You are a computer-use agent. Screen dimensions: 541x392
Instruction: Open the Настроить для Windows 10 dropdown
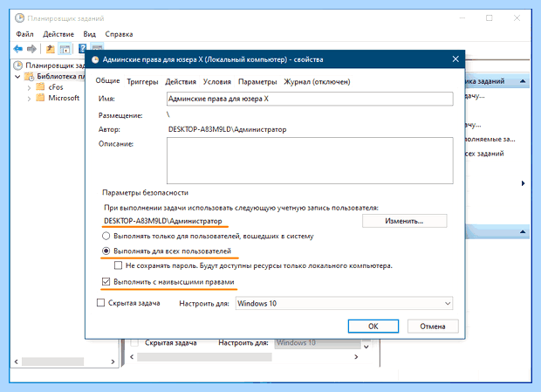[x=344, y=303]
